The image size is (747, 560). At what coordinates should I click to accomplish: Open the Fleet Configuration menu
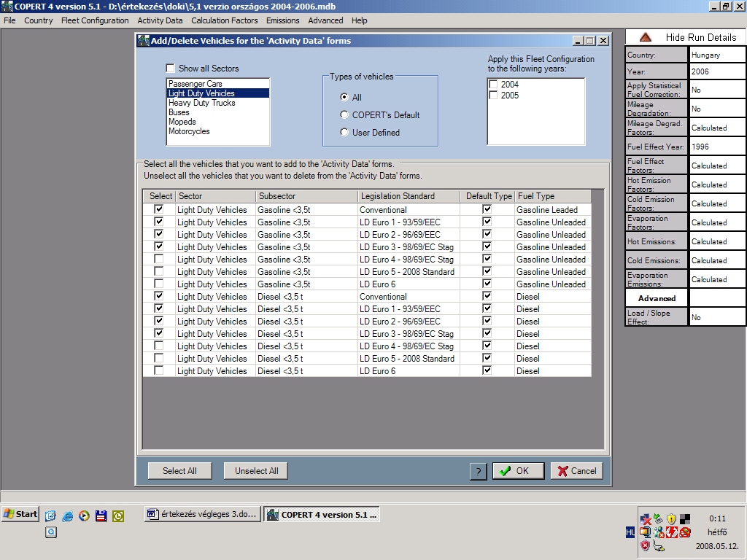point(95,20)
